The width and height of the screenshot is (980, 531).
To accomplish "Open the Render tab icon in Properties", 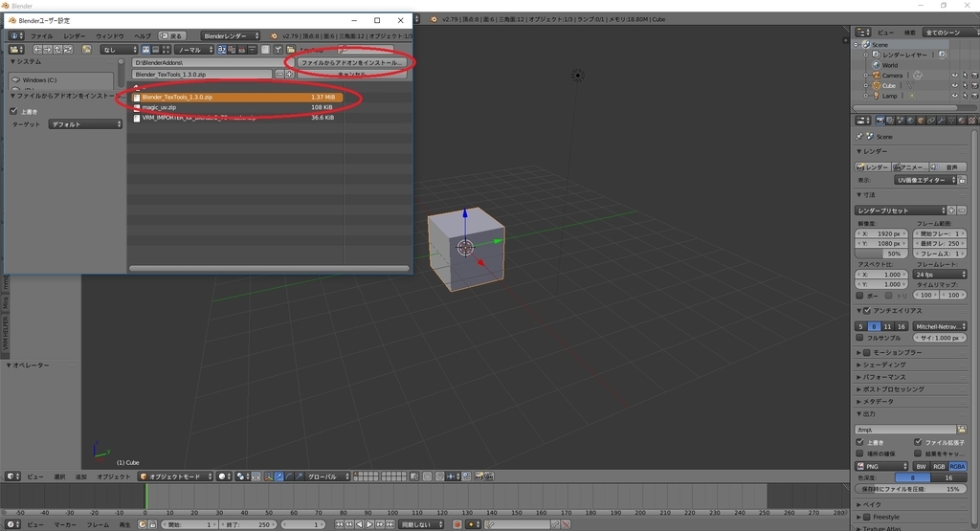I will [880, 121].
